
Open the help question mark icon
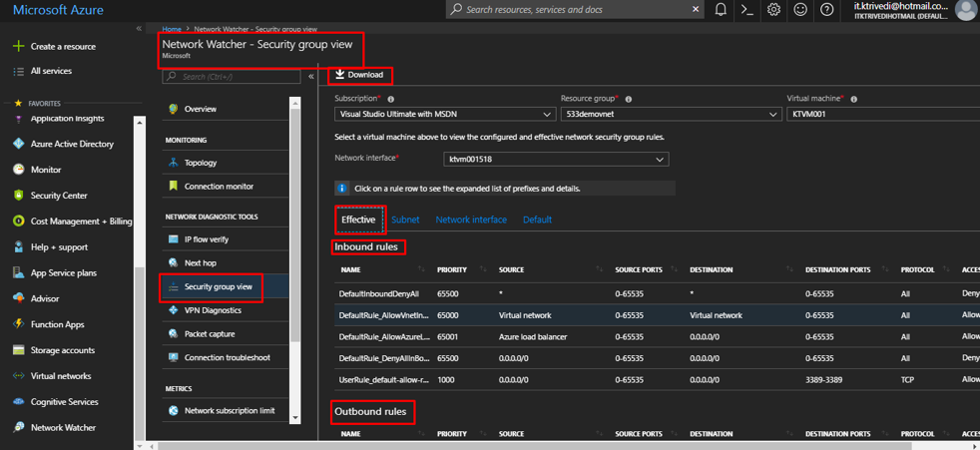[x=826, y=10]
